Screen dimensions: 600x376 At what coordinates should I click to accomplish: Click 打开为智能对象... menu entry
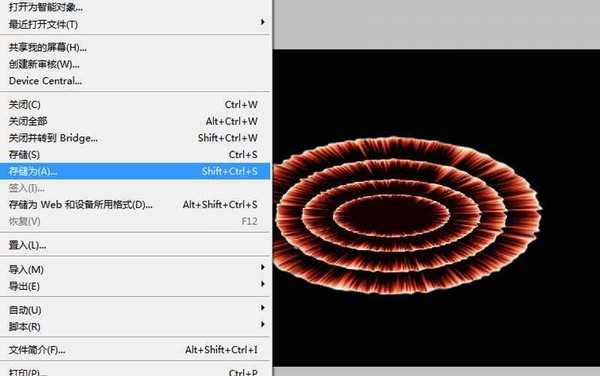[x=135, y=7]
